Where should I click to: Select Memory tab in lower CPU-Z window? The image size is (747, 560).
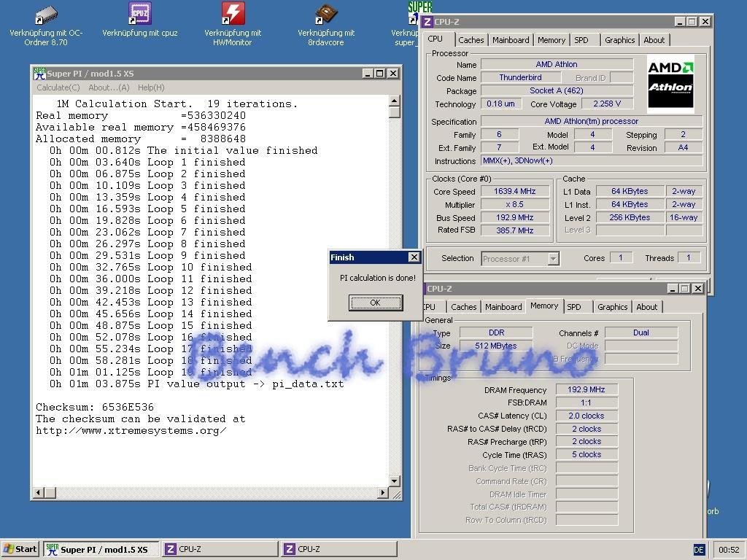pos(544,306)
